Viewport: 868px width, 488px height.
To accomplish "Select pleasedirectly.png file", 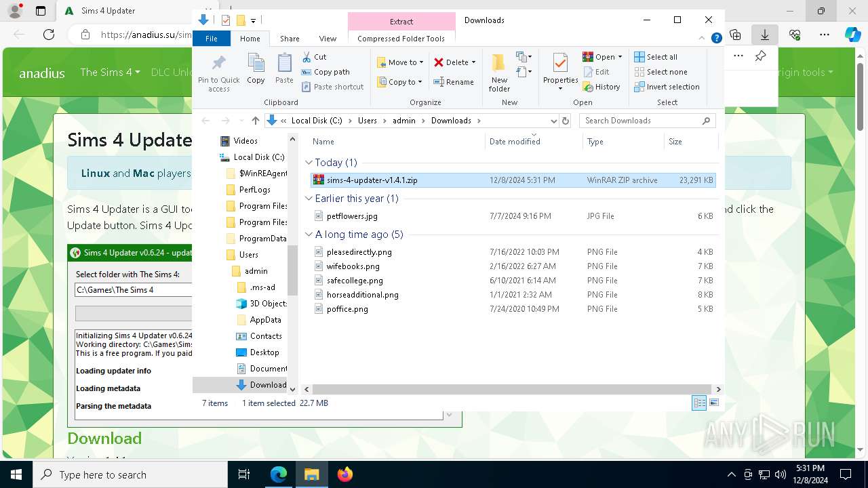I will [513, 252].
